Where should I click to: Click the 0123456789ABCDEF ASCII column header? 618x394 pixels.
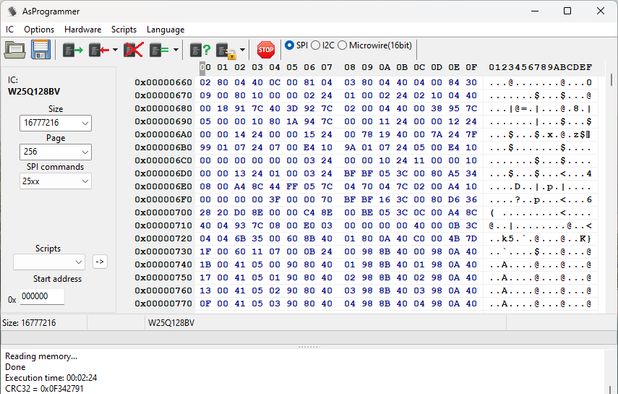540,67
